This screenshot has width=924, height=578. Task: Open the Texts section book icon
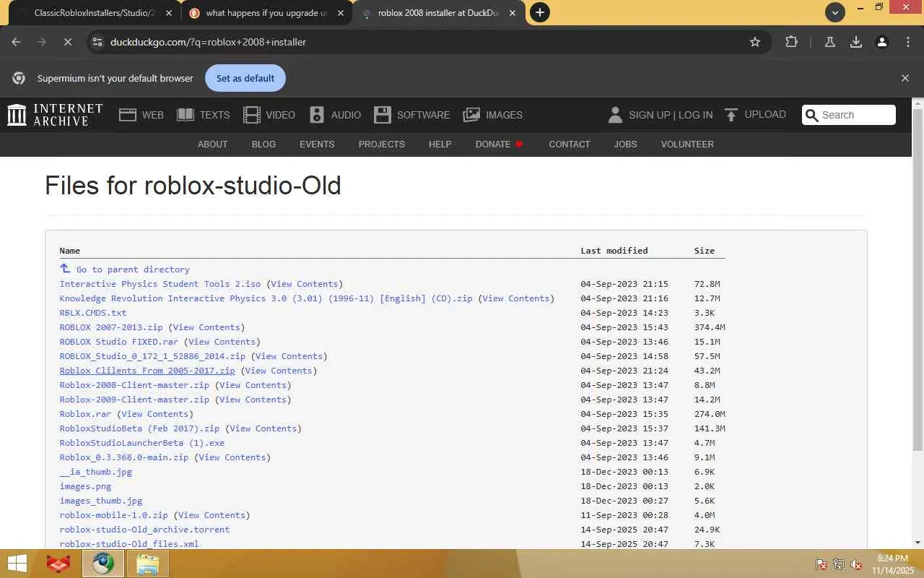click(x=186, y=115)
